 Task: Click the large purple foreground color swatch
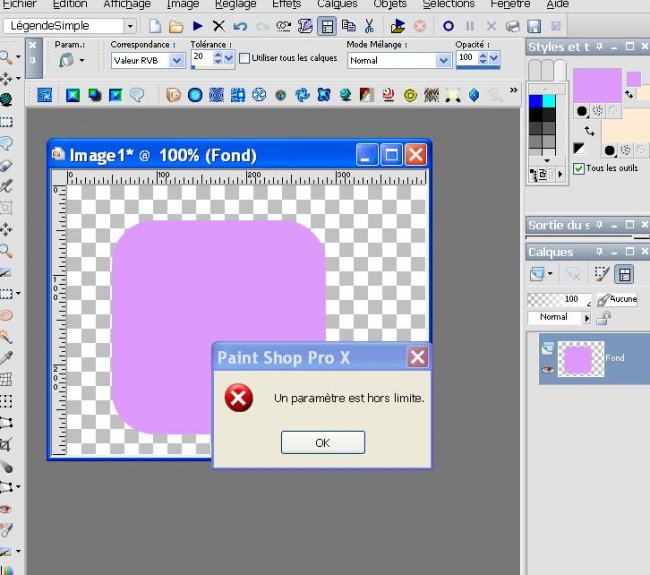(597, 85)
